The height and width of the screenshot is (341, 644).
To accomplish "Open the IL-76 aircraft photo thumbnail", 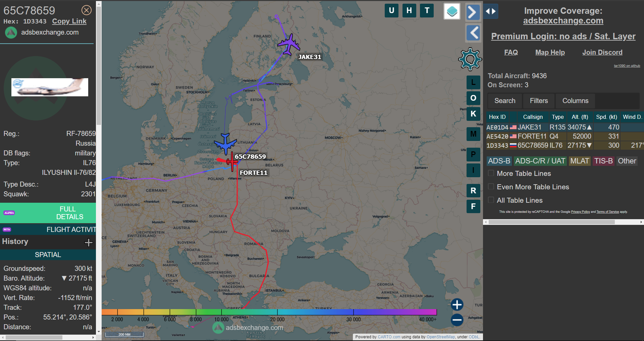I will coord(50,87).
